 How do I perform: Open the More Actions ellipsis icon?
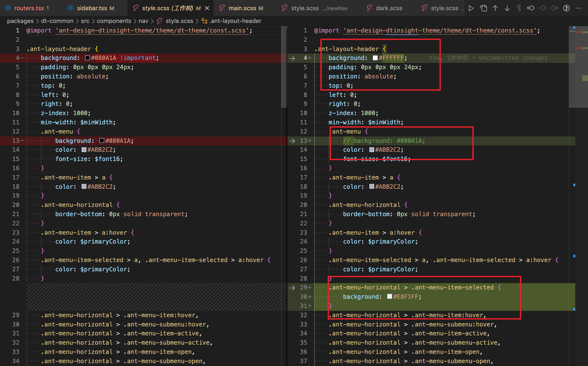pos(578,8)
